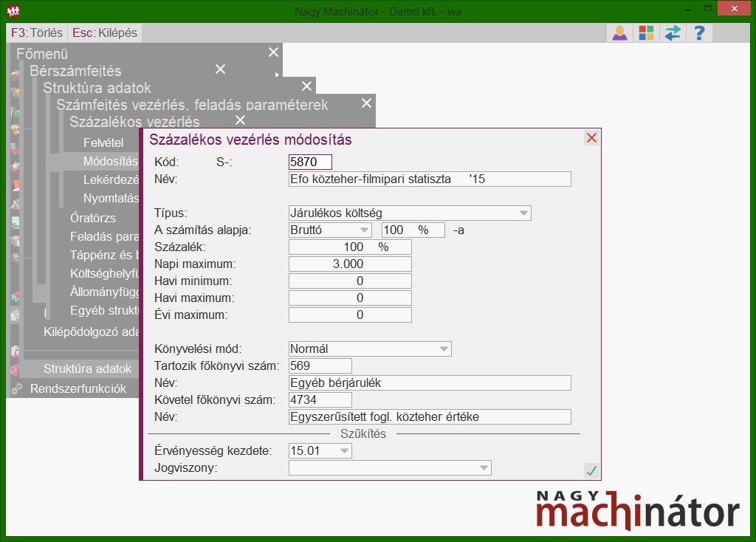Image resolution: width=756 pixels, height=542 pixels.
Task: Close the Struktúra adatok panel header
Action: pyautogui.click(x=306, y=86)
